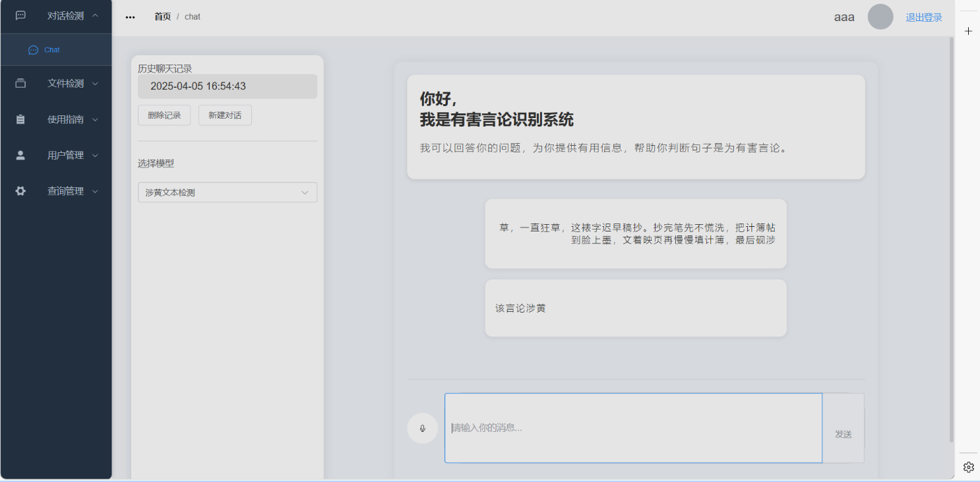
Task: Click the 选择模型 label
Action: (x=156, y=164)
